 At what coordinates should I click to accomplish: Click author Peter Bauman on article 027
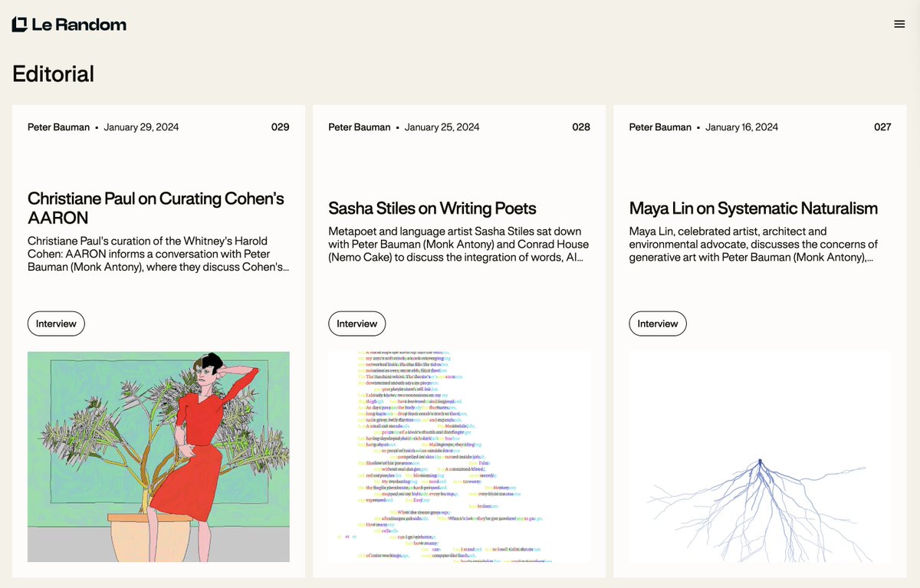click(660, 126)
